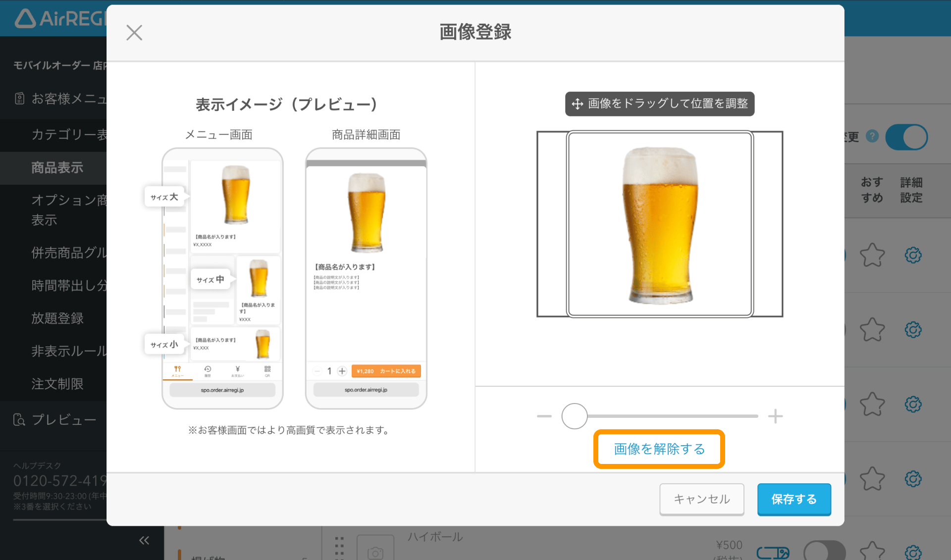Click the AirREGI logo

tap(59, 18)
